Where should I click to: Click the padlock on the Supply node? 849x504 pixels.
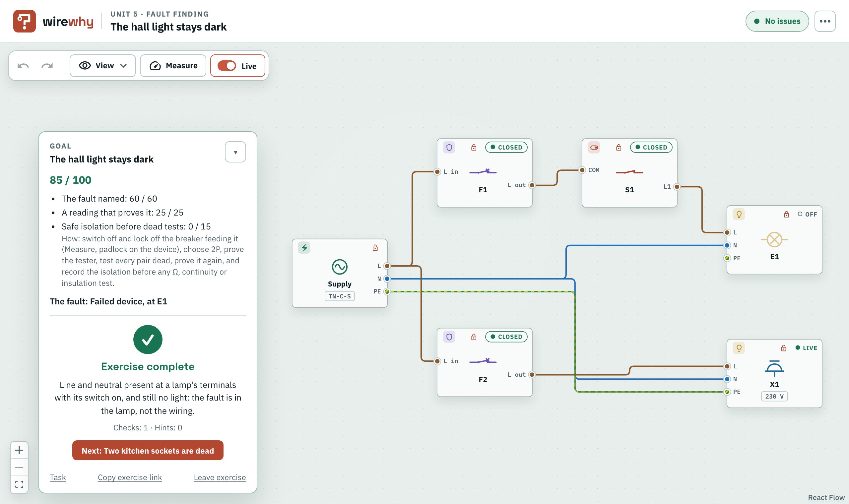point(375,248)
